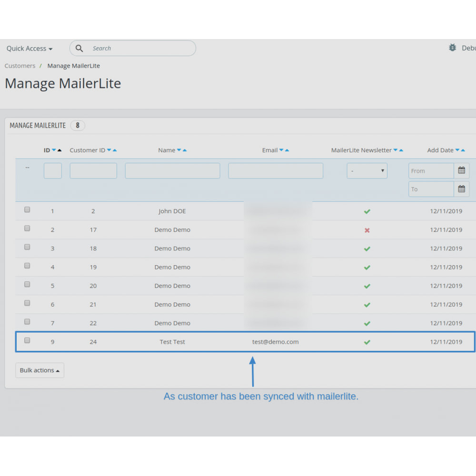Check row checkbox for customer ID 20
This screenshot has height=476, width=476.
tap(27, 284)
